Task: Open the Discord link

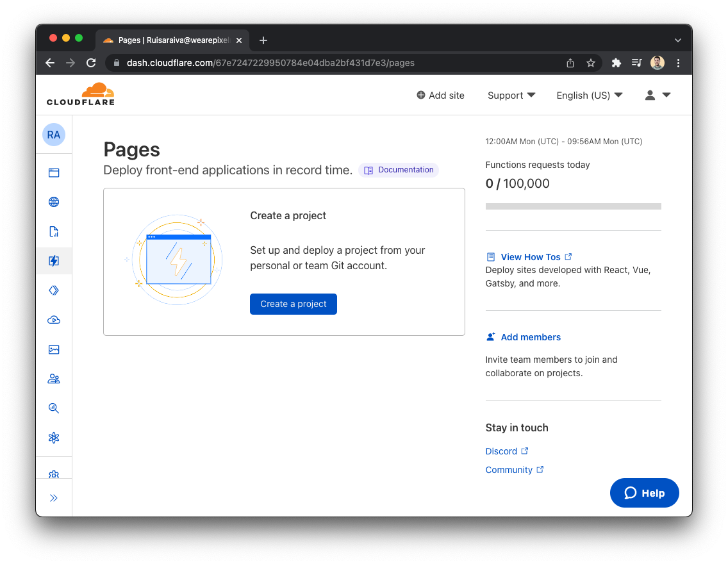Action: point(506,451)
